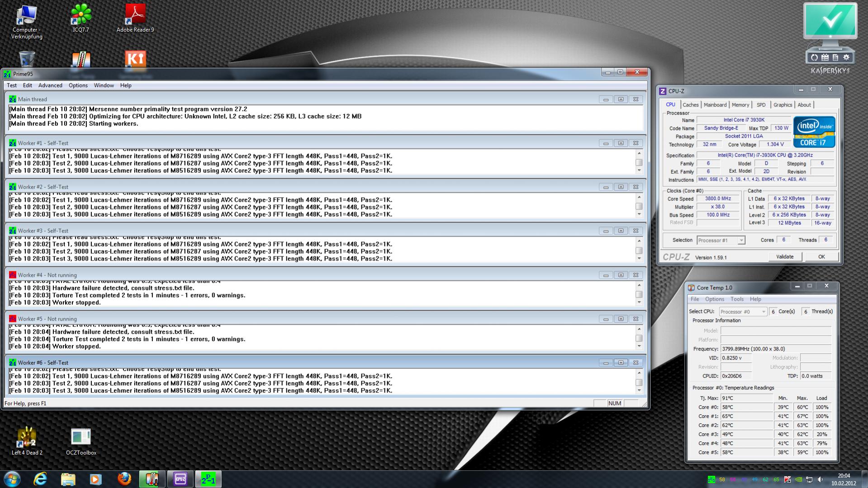This screenshot has width=868, height=488.
Task: Open the Core Temp thermometer desktop shortcut
Action: [81, 59]
